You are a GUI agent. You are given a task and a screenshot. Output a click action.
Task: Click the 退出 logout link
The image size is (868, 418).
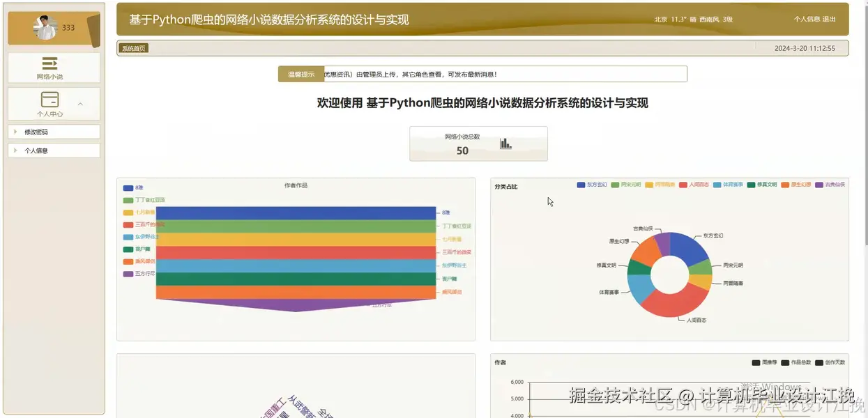(x=829, y=20)
